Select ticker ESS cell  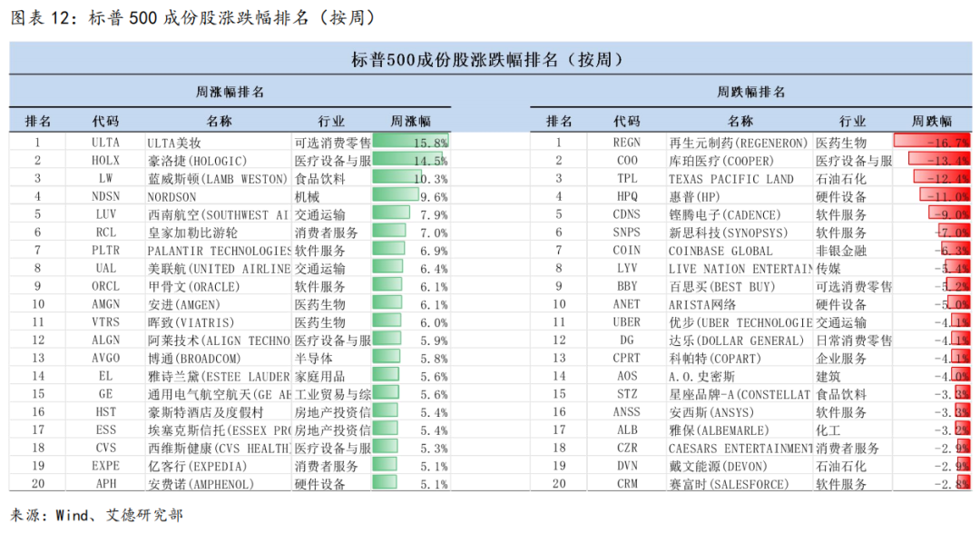point(105,430)
